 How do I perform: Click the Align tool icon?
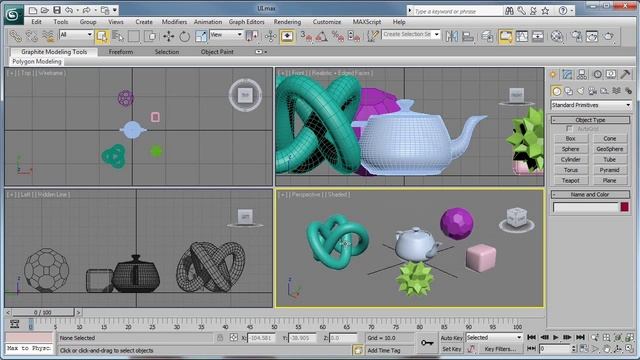coord(468,36)
